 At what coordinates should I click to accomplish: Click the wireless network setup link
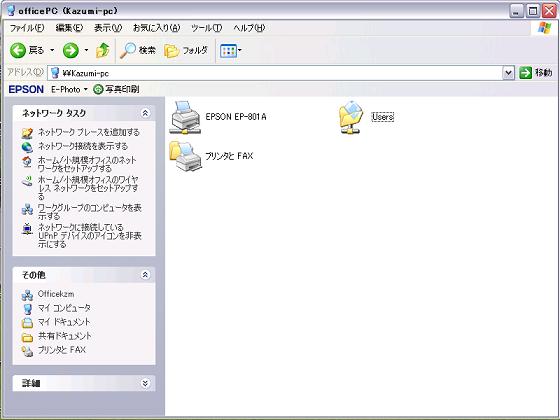coord(88,188)
